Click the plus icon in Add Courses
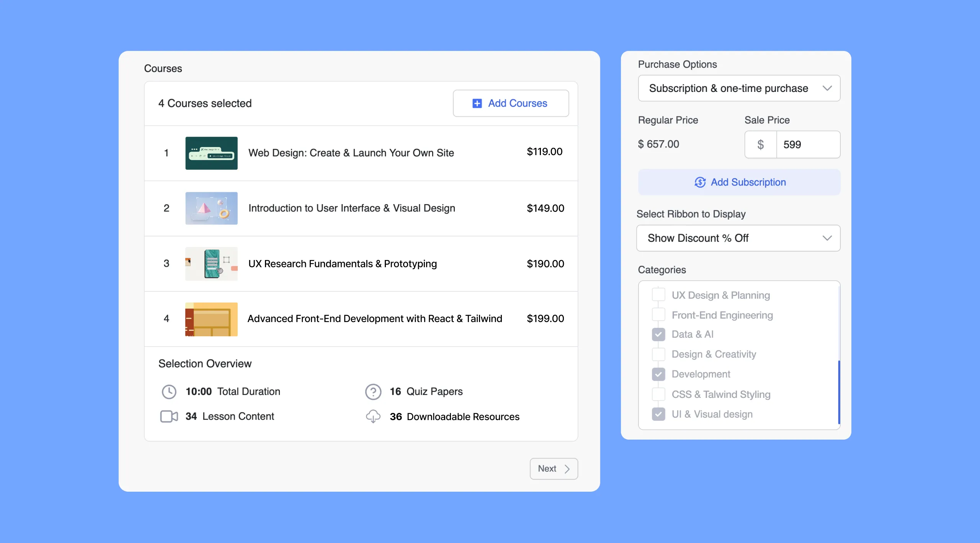Screen dimensions: 980x543 [477, 103]
